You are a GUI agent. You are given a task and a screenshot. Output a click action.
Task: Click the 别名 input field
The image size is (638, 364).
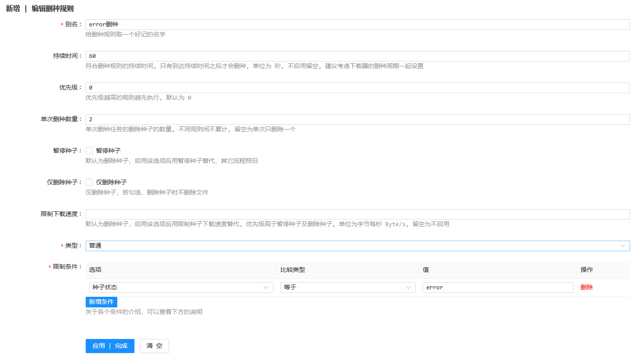(357, 25)
